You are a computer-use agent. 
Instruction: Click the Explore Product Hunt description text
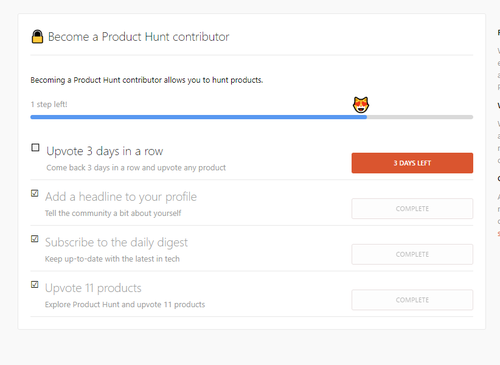point(125,304)
